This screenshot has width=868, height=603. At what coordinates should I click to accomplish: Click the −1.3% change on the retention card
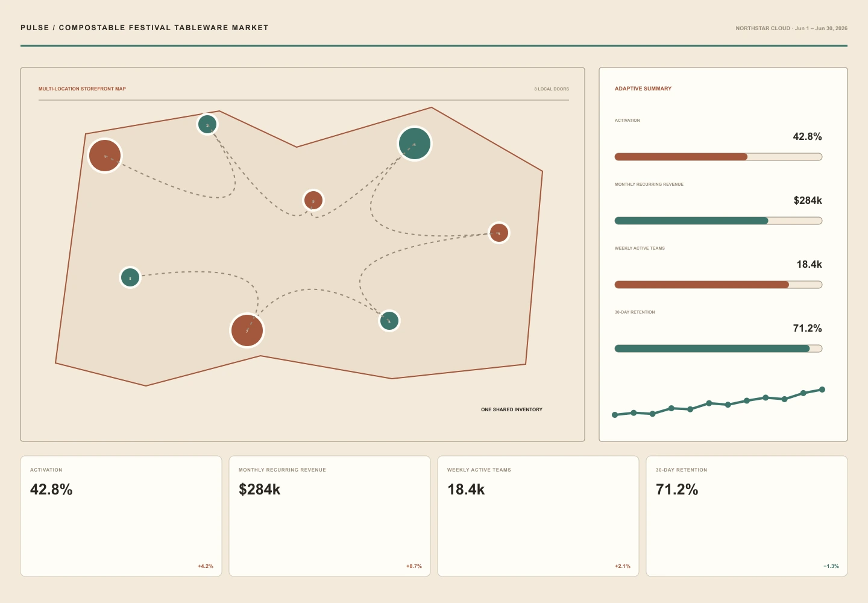click(831, 566)
